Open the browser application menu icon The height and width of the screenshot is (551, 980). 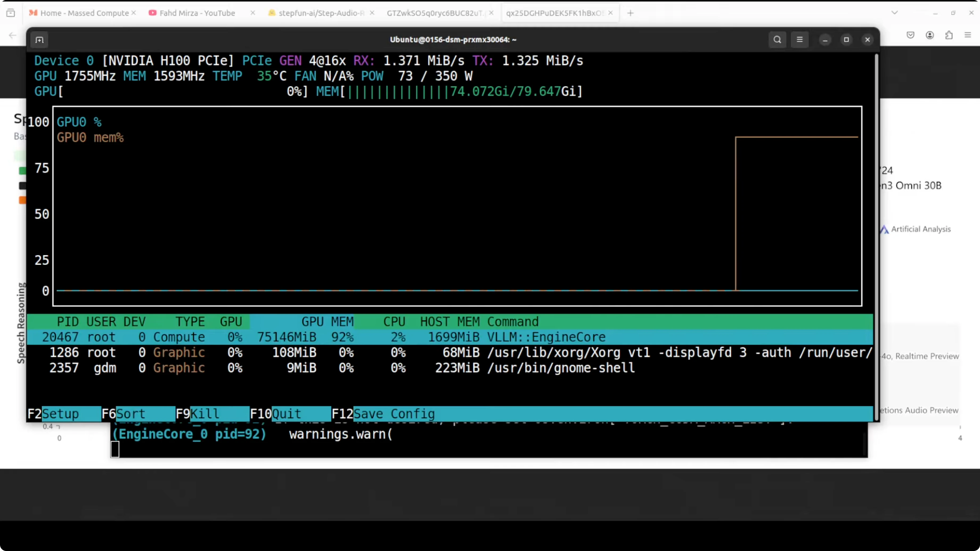[968, 35]
